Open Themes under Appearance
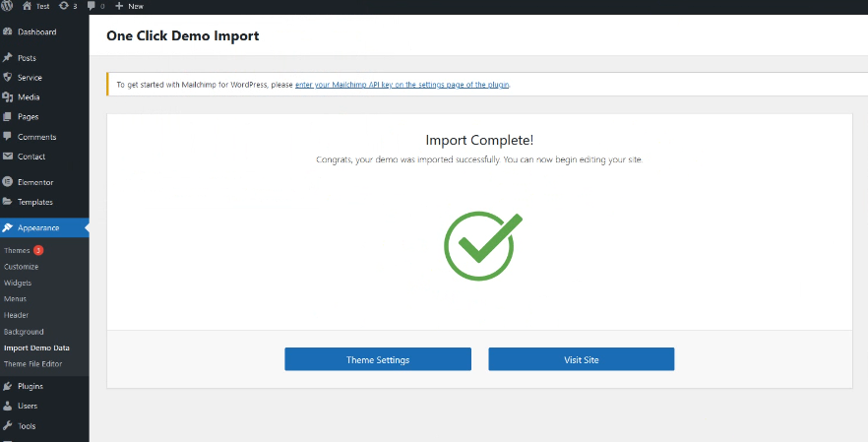 point(17,250)
